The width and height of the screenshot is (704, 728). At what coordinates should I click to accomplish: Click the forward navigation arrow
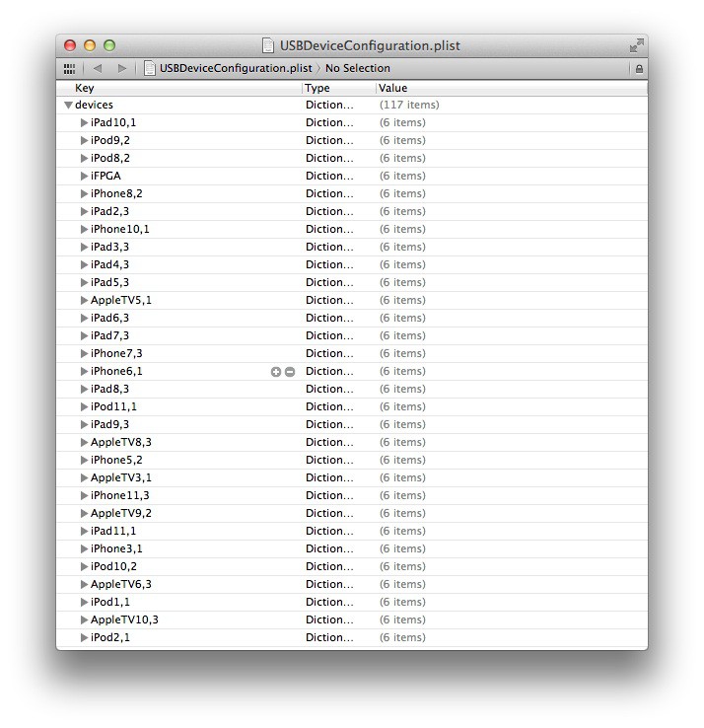121,69
